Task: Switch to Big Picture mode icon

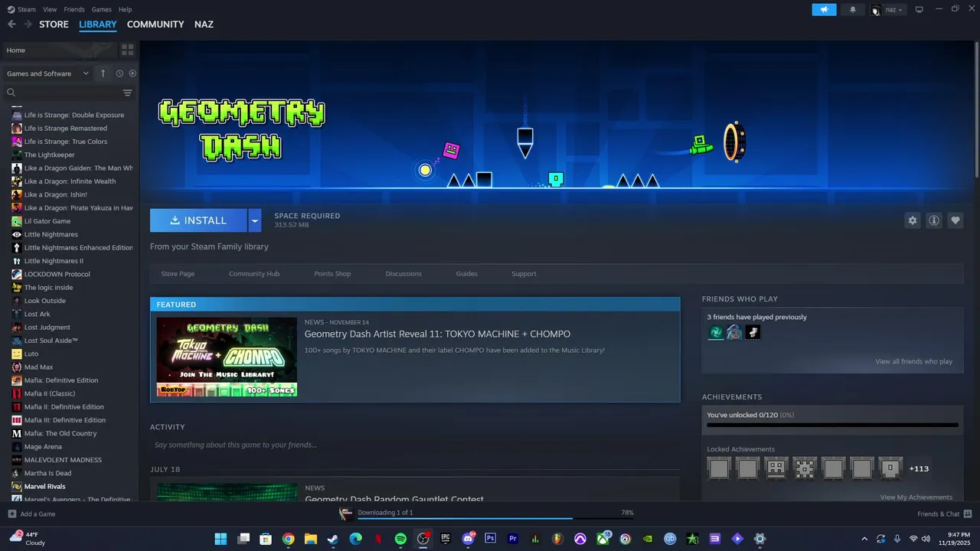Action: point(920,9)
